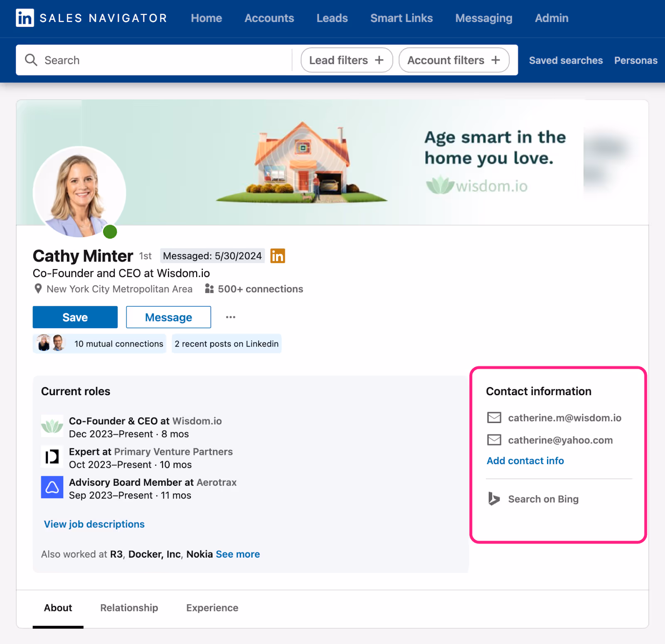Image resolution: width=665 pixels, height=644 pixels.
Task: Open Smart Links
Action: (x=401, y=18)
